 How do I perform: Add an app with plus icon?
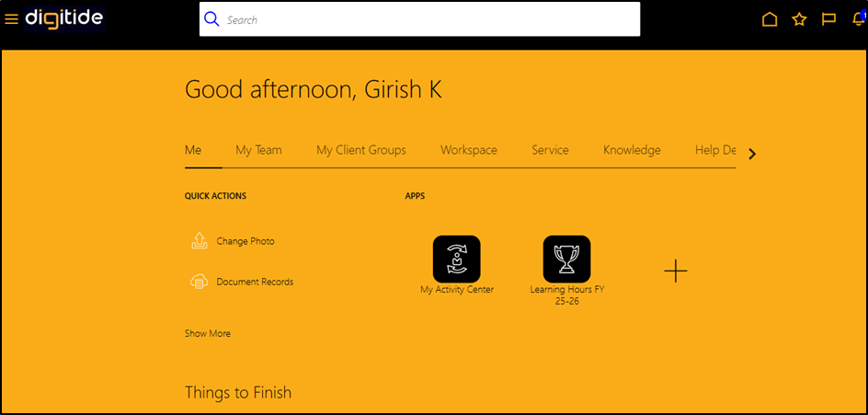click(675, 271)
